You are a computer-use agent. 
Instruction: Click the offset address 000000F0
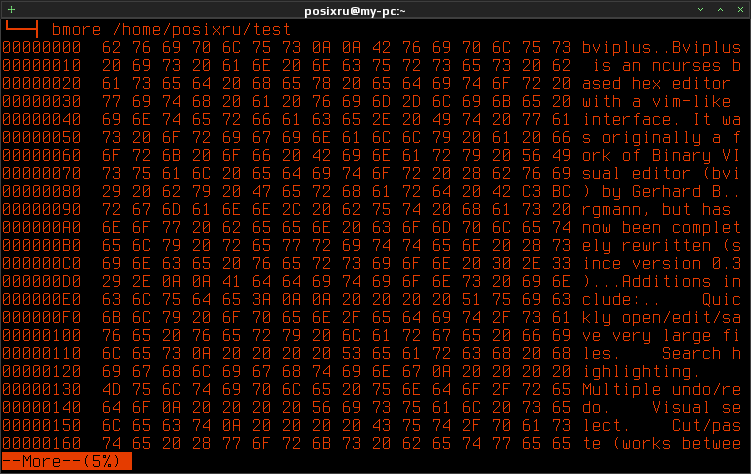coord(42,317)
